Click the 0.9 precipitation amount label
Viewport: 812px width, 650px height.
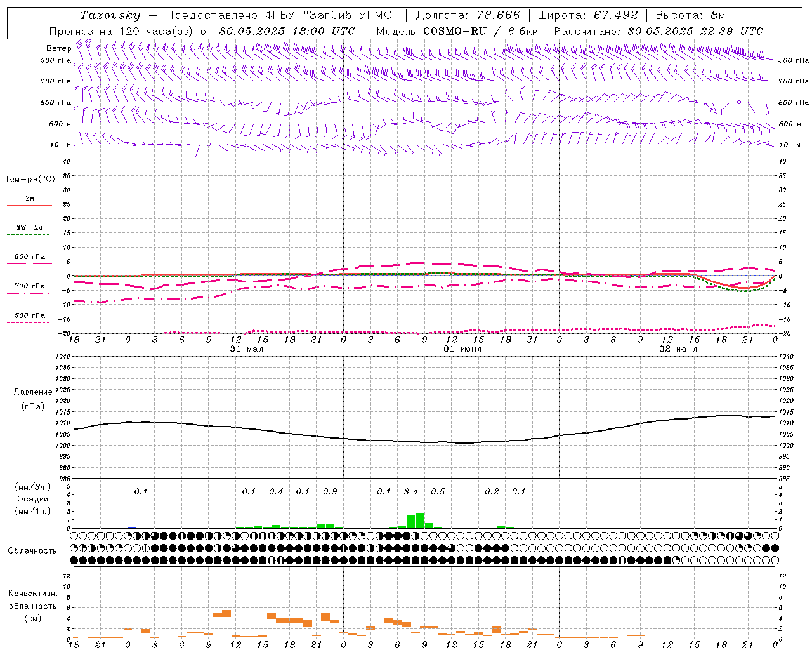[330, 491]
